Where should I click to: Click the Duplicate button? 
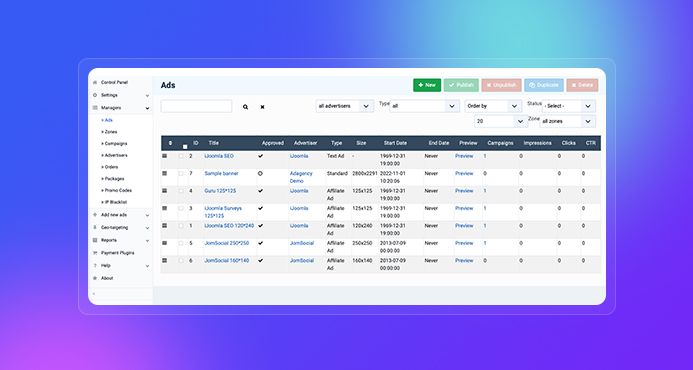544,85
